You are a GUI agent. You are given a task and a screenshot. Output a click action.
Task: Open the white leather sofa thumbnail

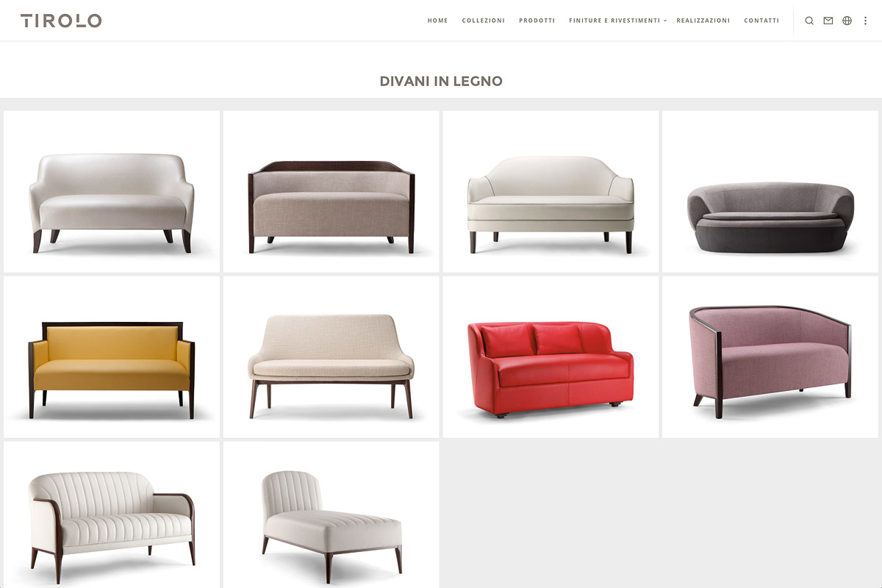(x=112, y=192)
